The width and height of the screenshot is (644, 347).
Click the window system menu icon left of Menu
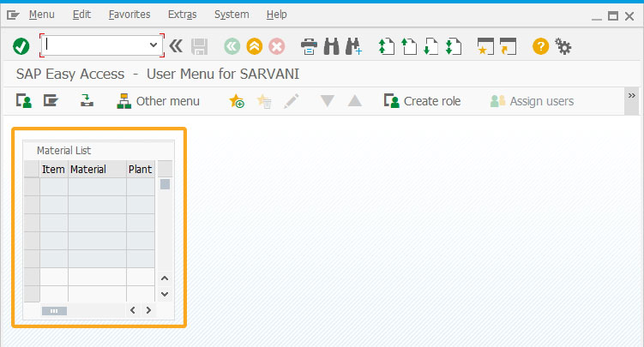[x=13, y=15]
